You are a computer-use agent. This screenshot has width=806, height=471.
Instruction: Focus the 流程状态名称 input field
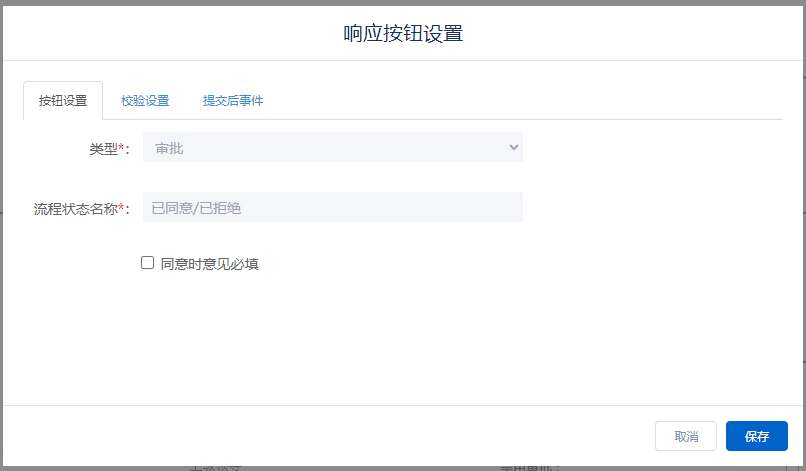pyautogui.click(x=332, y=208)
